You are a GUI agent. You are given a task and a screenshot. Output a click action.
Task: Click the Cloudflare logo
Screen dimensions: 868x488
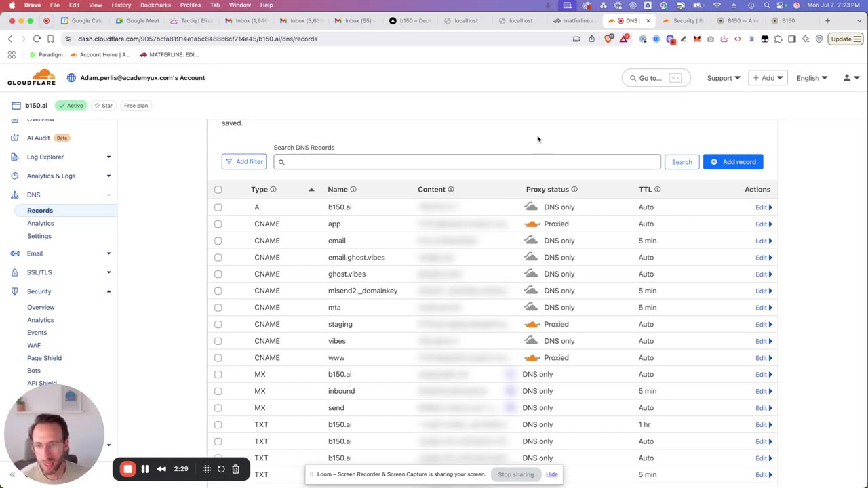pos(31,77)
